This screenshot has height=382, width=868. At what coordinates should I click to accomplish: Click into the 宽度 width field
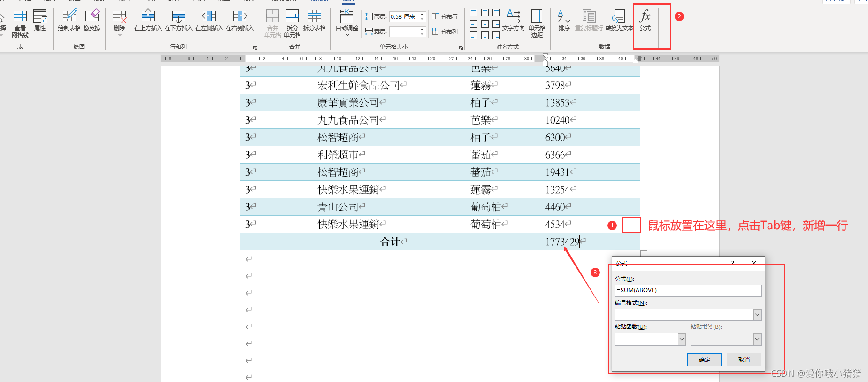404,31
